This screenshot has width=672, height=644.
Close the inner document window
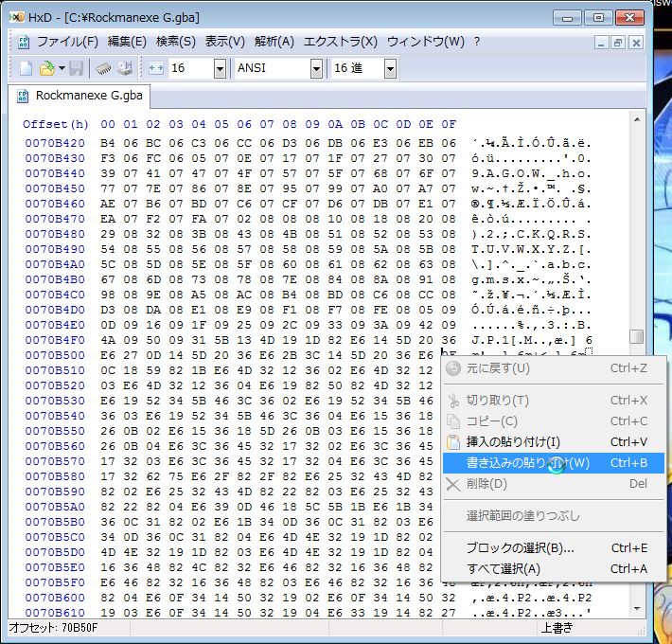pyautogui.click(x=636, y=43)
